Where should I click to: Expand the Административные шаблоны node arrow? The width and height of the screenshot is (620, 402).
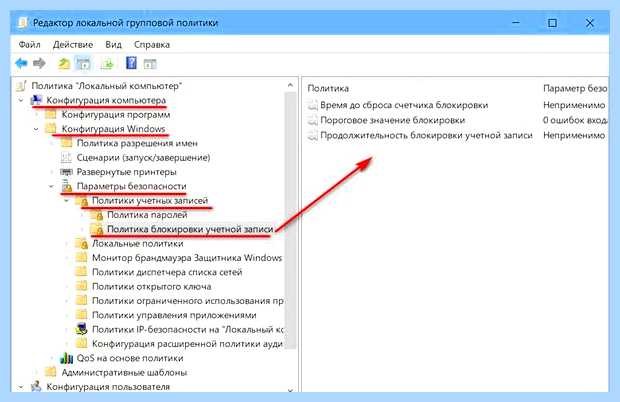[36, 372]
